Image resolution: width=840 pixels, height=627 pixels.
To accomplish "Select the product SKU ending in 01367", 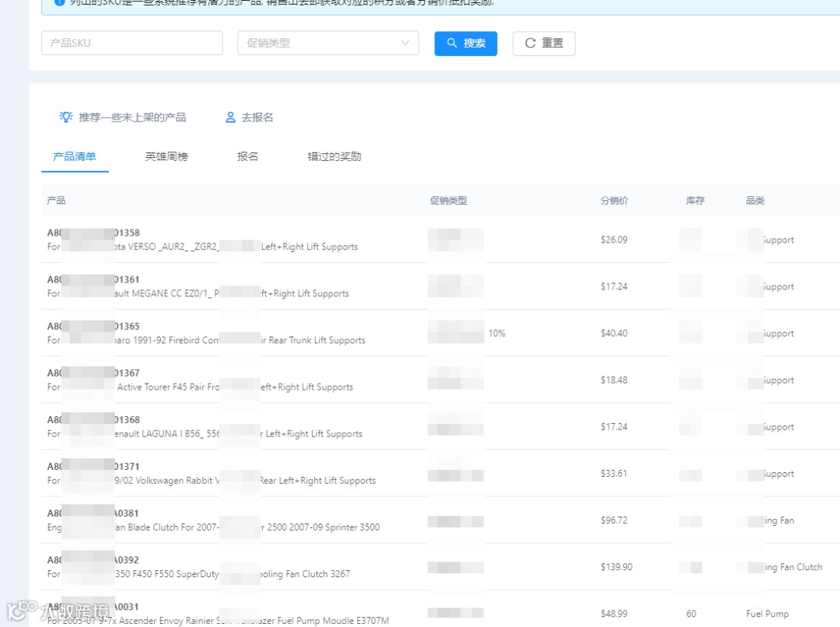I will pyautogui.click(x=93, y=373).
